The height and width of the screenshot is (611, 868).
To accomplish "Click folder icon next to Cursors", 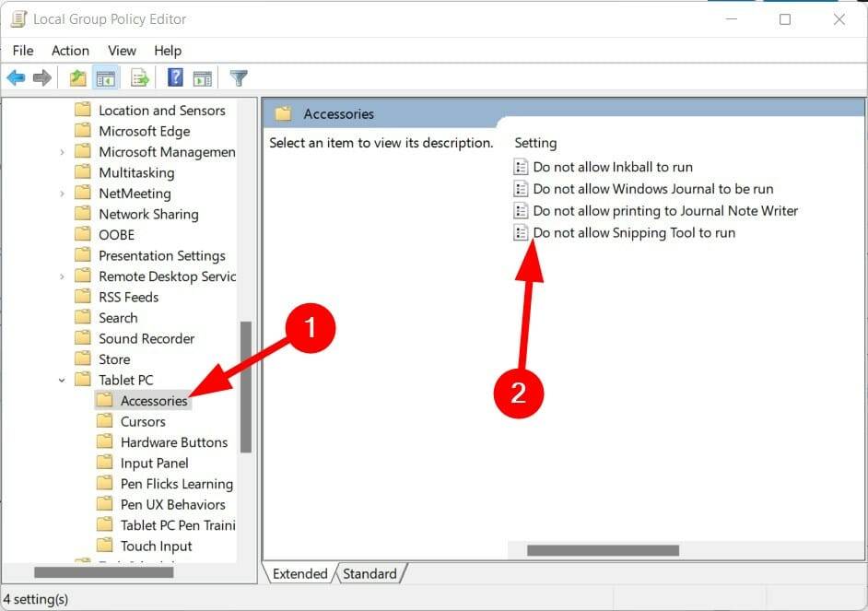I will tap(104, 421).
